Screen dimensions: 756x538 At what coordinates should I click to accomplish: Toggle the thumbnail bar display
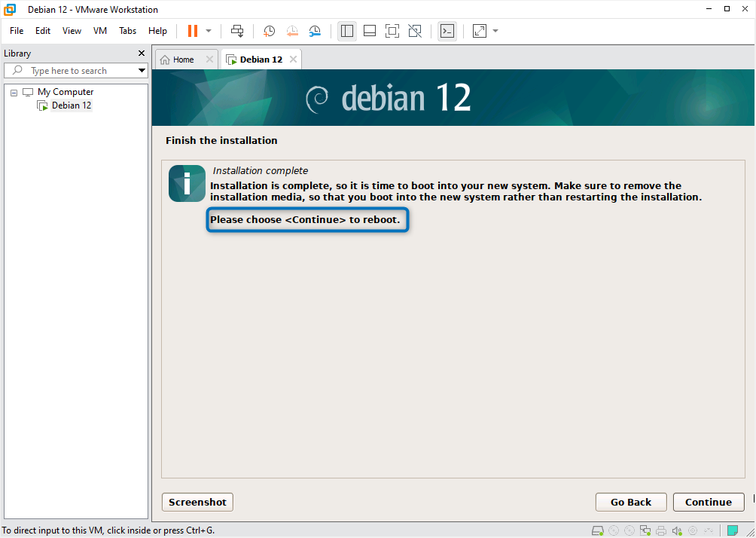point(369,31)
